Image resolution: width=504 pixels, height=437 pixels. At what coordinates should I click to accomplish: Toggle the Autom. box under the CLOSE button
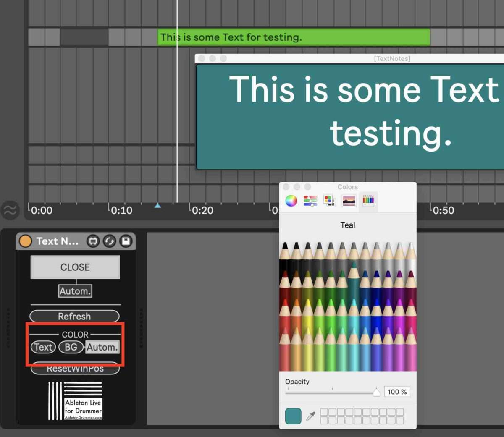(x=75, y=291)
